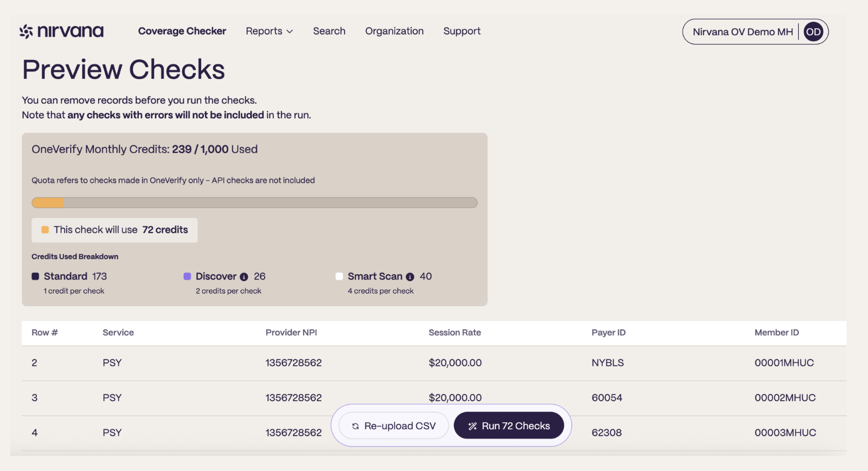Click the Provider NPI column header
Screen dimensions: 868x471
[x=292, y=333]
